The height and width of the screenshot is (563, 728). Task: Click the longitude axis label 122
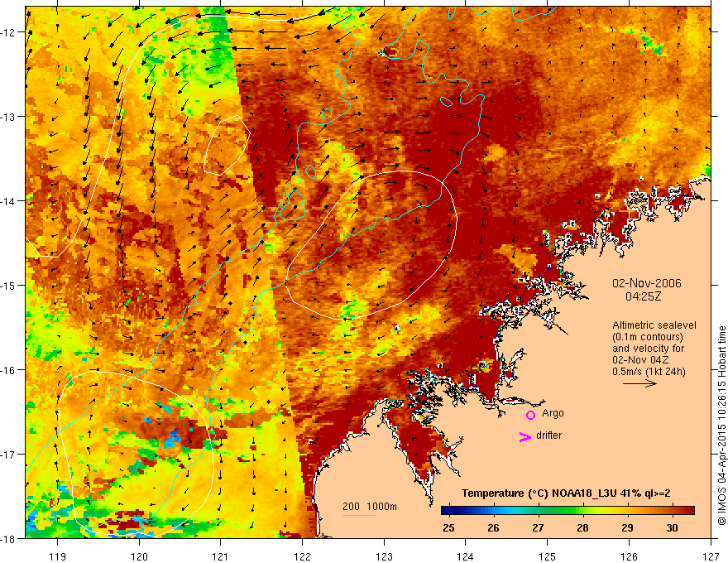(302, 556)
